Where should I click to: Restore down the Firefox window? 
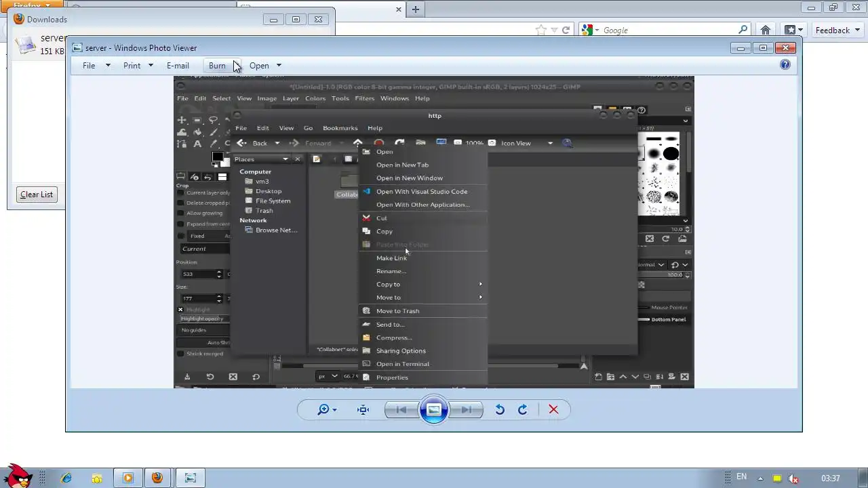[x=833, y=7]
